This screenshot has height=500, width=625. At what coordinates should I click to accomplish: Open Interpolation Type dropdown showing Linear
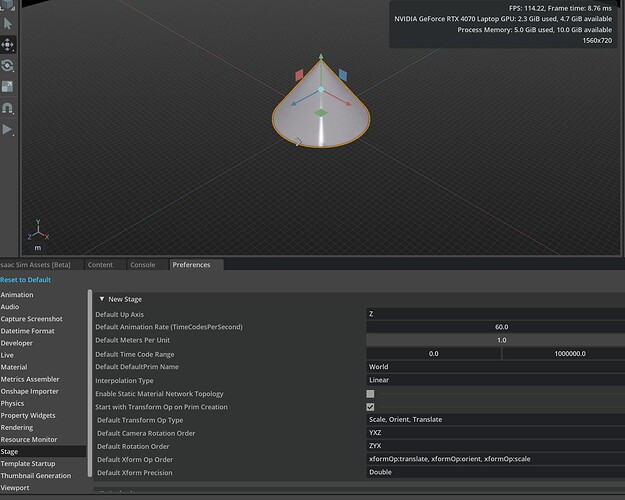click(x=495, y=380)
